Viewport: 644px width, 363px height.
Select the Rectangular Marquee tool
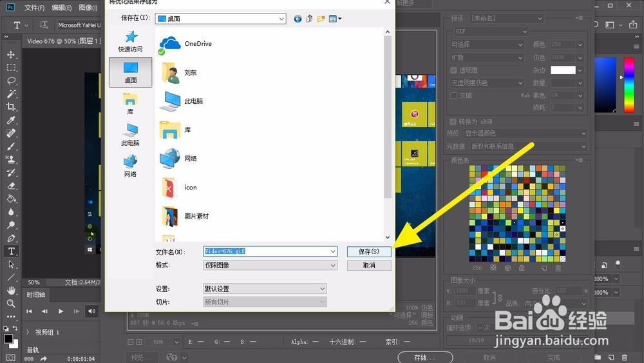(11, 68)
